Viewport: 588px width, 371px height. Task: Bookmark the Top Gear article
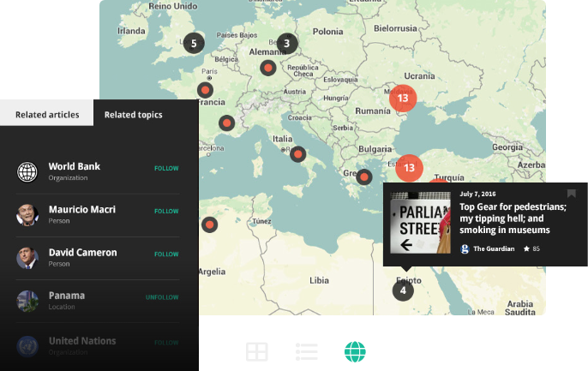click(571, 194)
